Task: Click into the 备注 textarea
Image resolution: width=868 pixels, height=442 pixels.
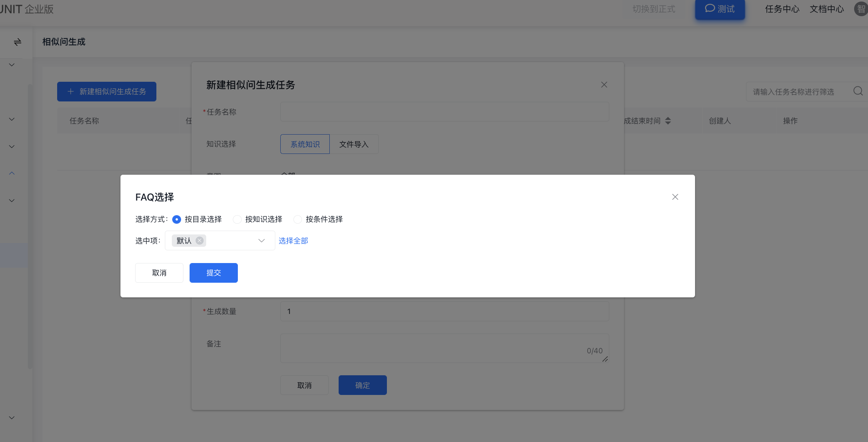Action: [444, 348]
